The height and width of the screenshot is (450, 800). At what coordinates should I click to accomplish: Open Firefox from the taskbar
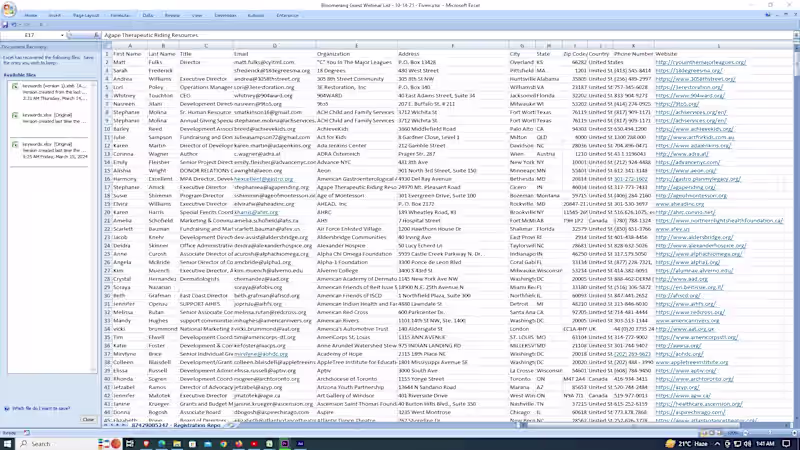click(x=239, y=444)
